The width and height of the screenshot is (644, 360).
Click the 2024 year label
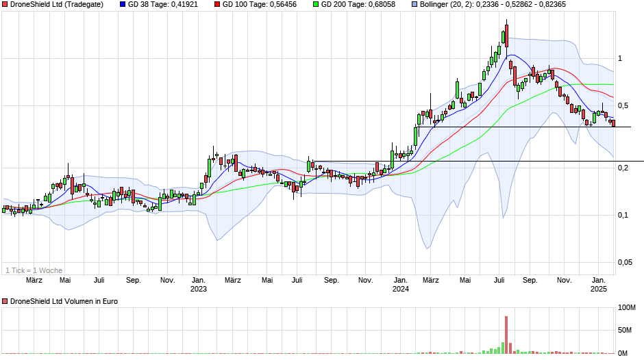point(401,289)
